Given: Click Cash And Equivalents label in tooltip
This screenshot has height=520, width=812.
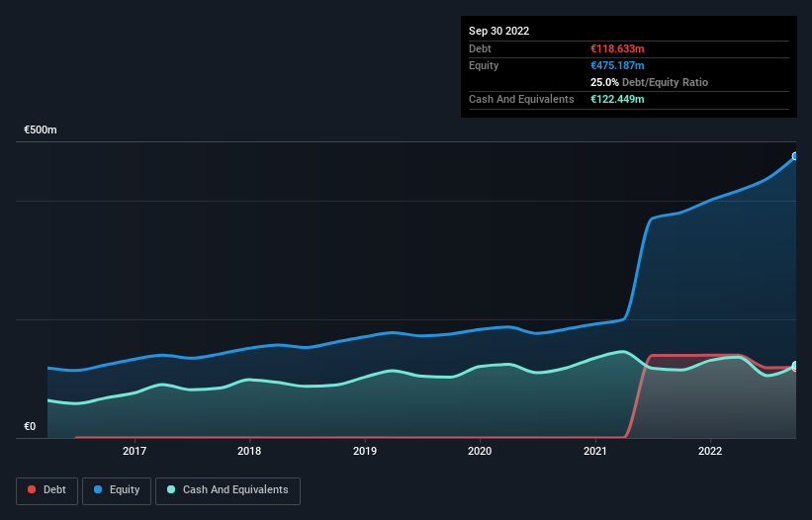Looking at the screenshot, I should 521,99.
